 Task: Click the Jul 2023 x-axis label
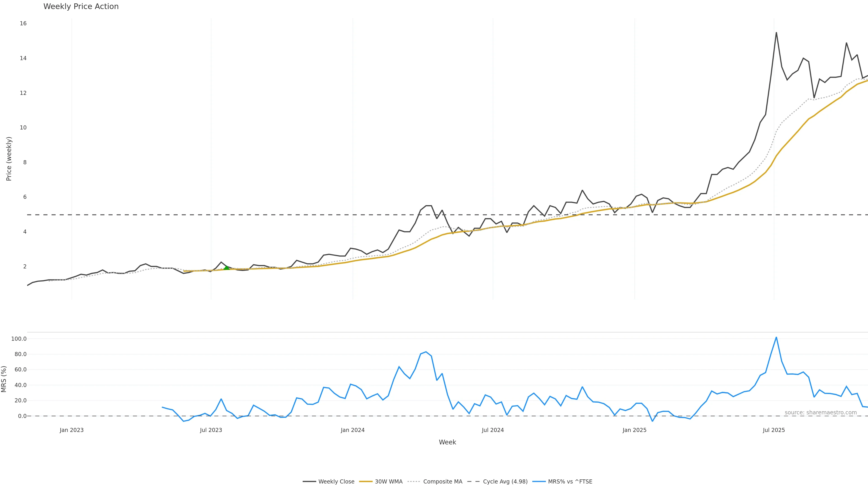click(211, 430)
